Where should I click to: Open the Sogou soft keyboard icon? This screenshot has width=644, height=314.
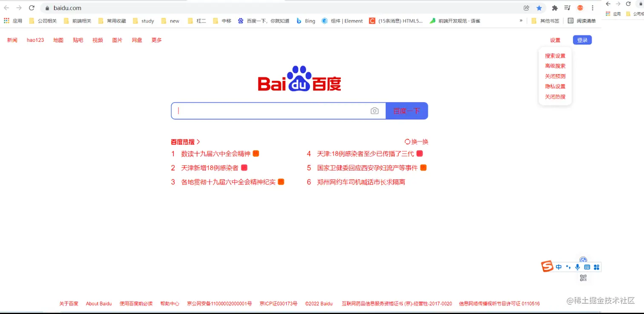tap(587, 267)
